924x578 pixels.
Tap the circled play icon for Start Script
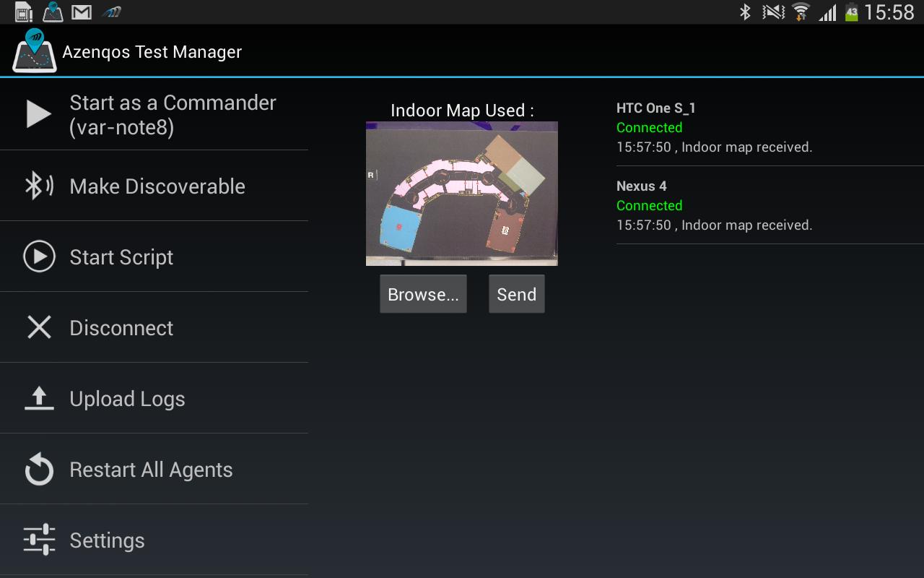[39, 256]
